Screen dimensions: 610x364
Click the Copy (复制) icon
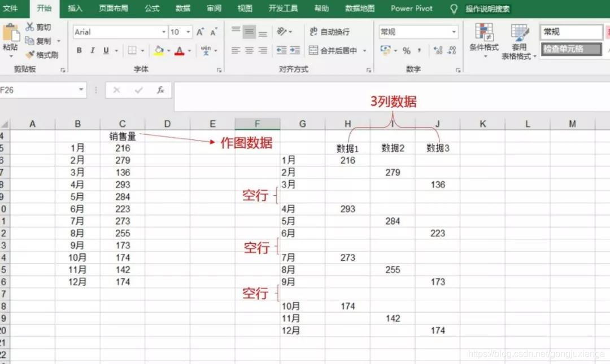(x=29, y=41)
